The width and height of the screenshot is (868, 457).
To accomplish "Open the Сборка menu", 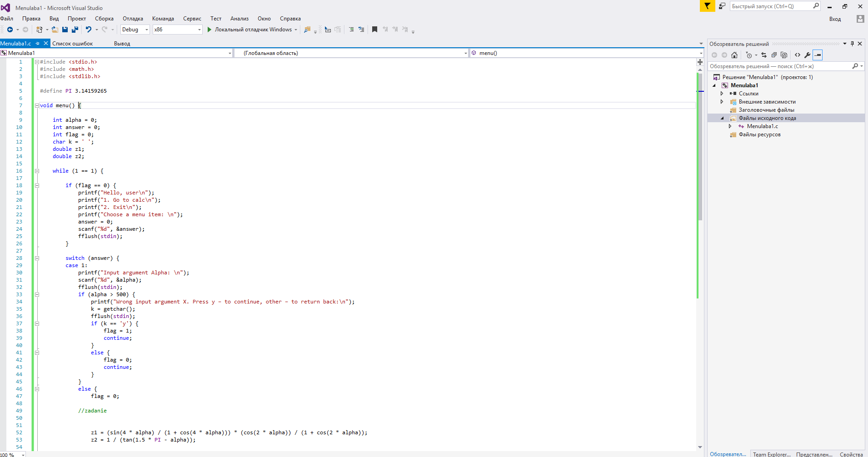I will tap(104, 19).
